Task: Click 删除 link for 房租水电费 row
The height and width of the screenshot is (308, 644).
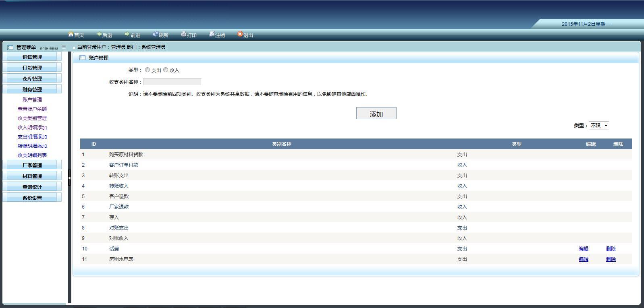Action: tap(611, 259)
